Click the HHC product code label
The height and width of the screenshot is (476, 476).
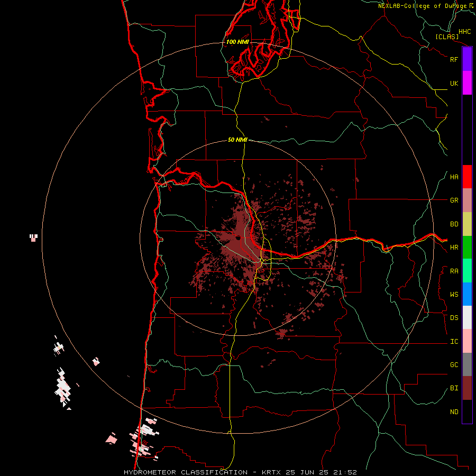[x=464, y=32]
